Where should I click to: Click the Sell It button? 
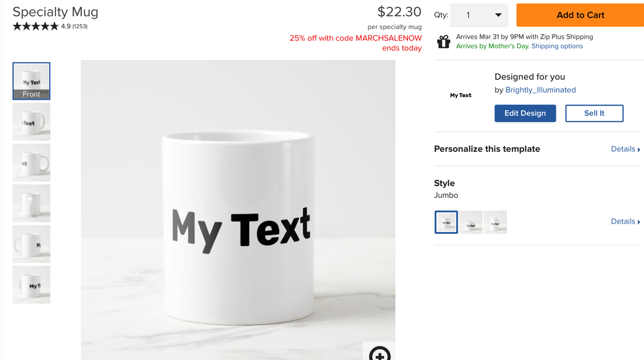tap(594, 113)
